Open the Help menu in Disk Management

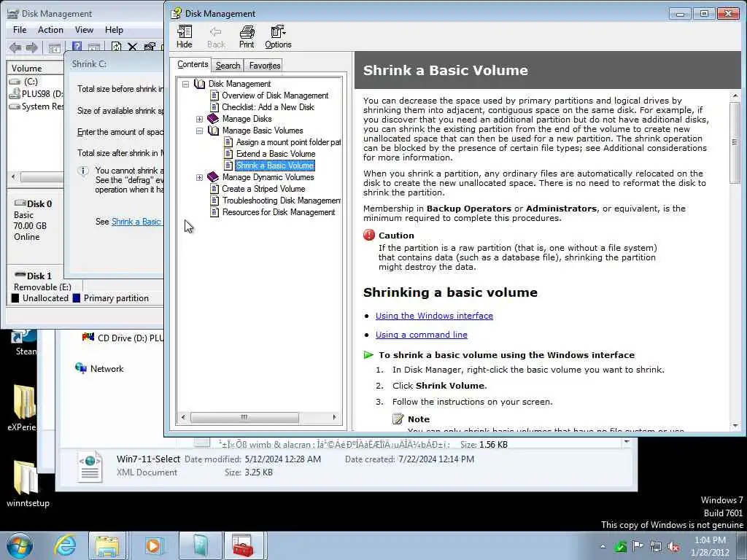coord(114,29)
